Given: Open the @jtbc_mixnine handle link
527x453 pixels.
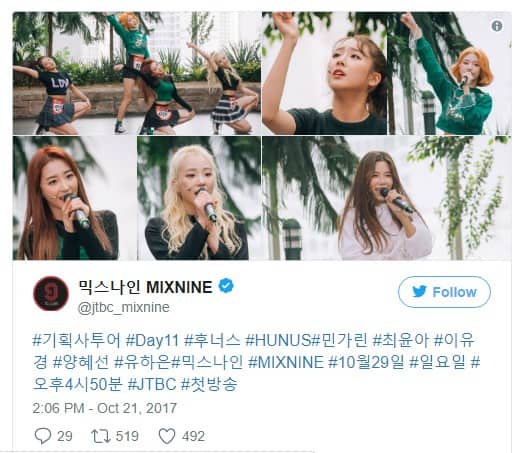Looking at the screenshot, I should coord(123,307).
